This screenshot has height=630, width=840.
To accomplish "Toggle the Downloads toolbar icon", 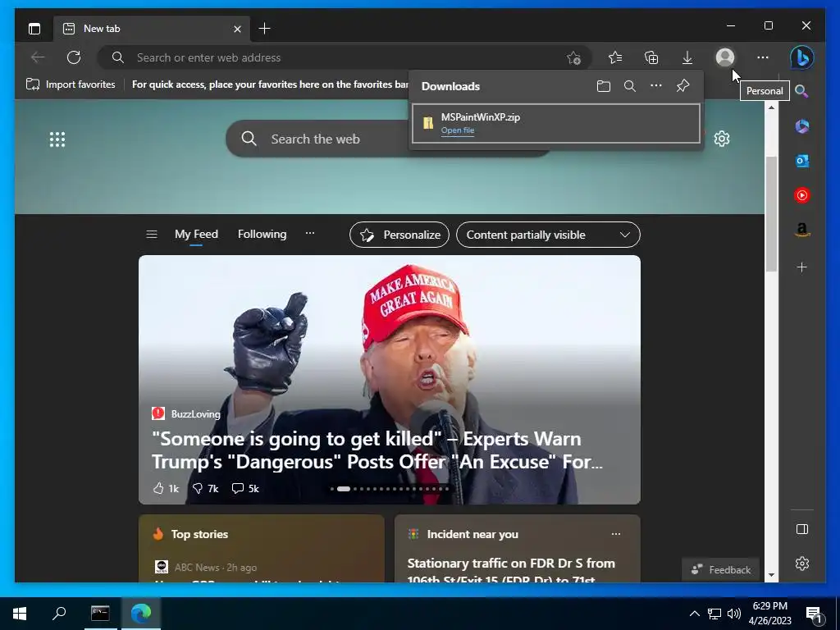I will click(x=687, y=57).
